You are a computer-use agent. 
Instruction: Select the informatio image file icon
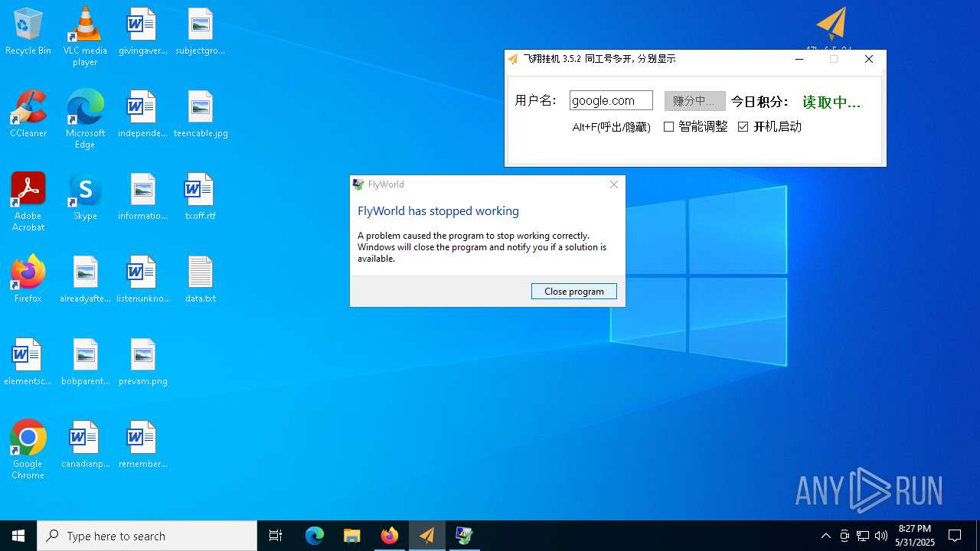click(142, 197)
